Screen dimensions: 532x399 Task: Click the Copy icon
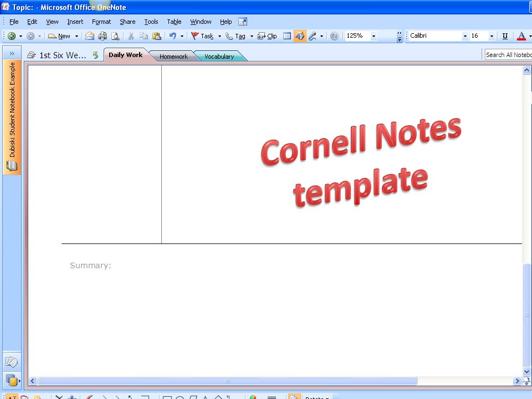tap(144, 36)
